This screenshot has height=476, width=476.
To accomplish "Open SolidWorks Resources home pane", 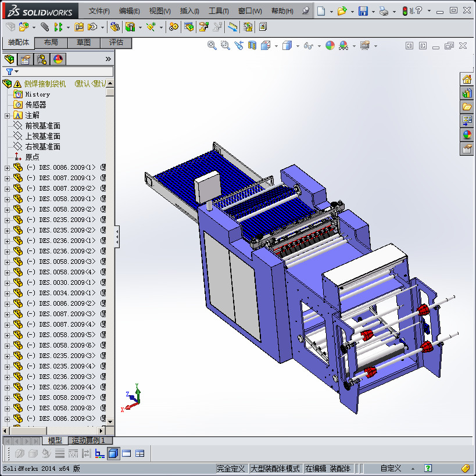I will (467, 80).
